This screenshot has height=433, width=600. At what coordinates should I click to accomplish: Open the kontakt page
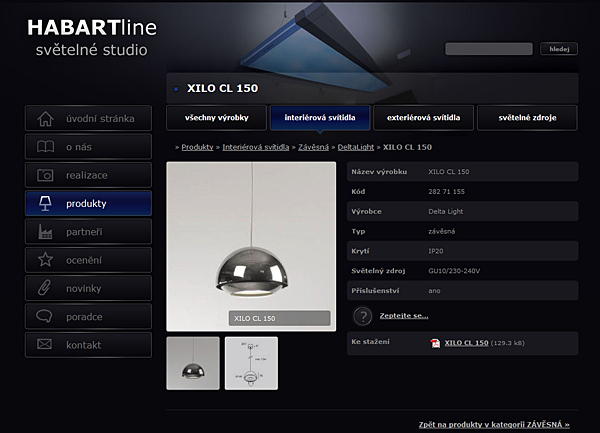tap(88, 345)
